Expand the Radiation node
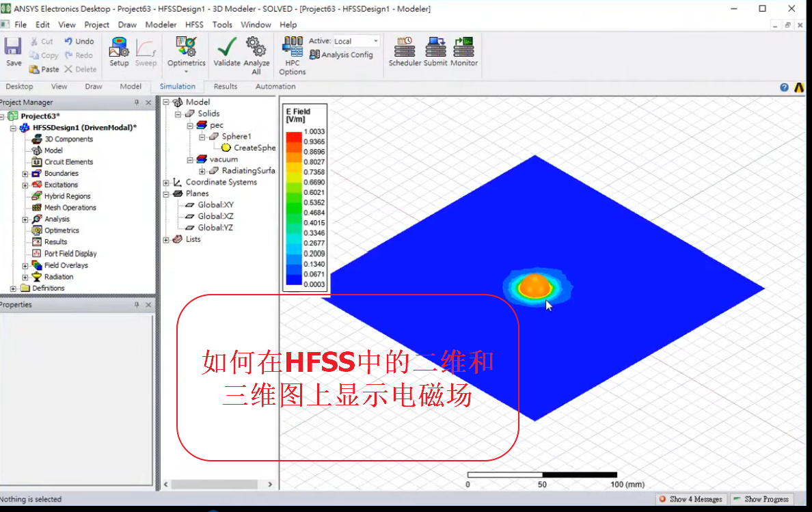Viewport: 812px width, 512px height. pos(25,277)
